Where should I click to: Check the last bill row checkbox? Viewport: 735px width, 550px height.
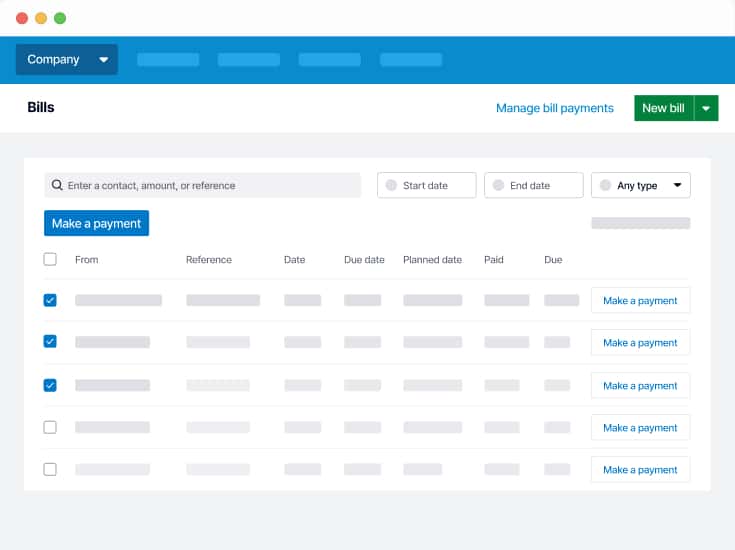50,469
